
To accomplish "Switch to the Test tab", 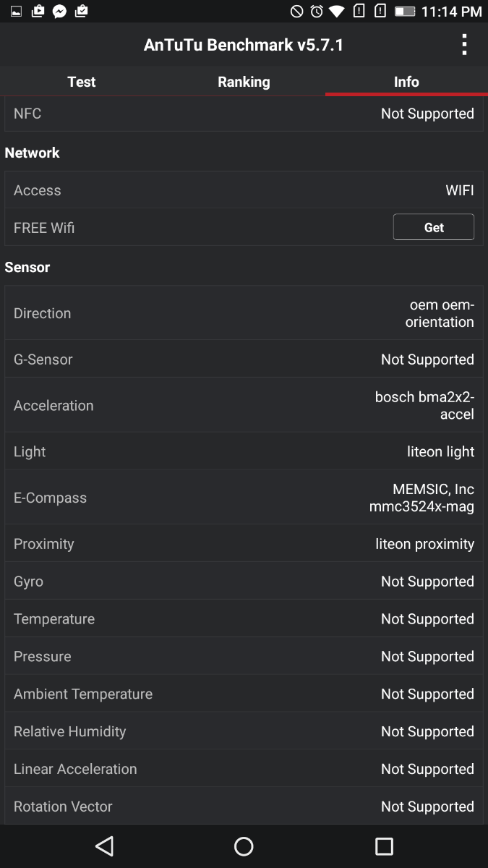I will pos(81,82).
